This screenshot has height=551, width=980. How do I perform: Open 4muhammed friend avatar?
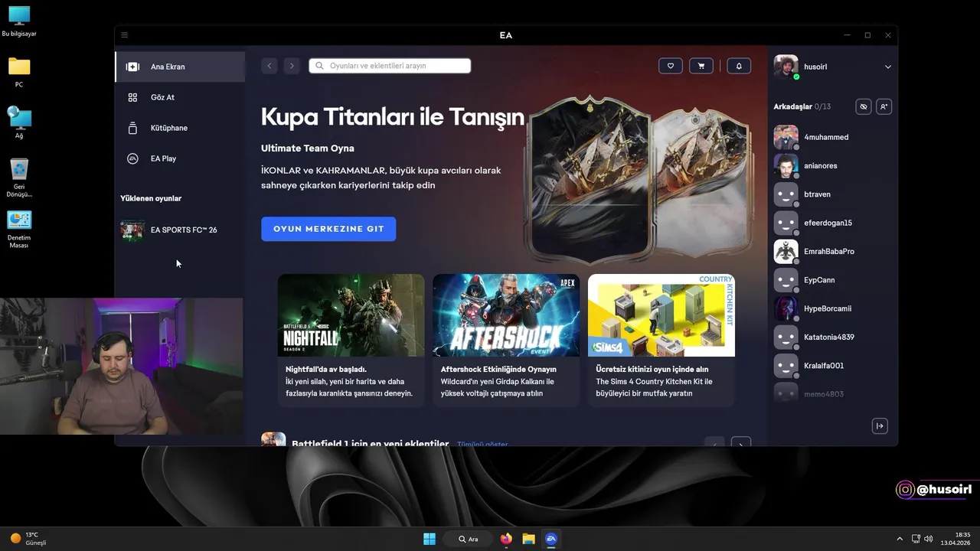tap(786, 137)
